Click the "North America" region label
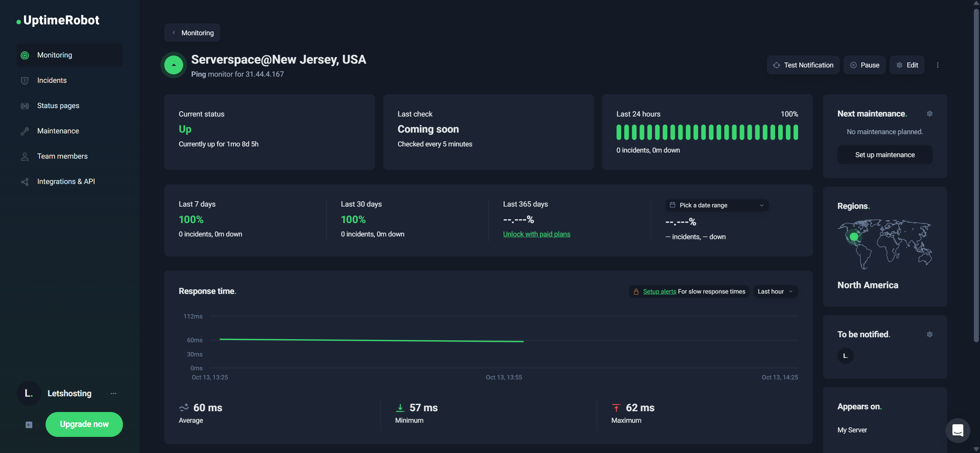 [868, 285]
